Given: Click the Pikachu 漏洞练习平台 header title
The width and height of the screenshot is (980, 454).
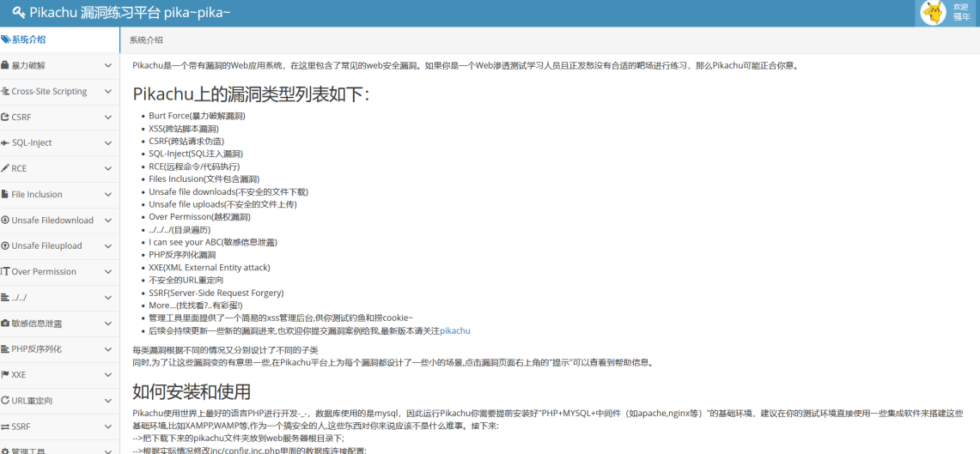Looking at the screenshot, I should (130, 13).
